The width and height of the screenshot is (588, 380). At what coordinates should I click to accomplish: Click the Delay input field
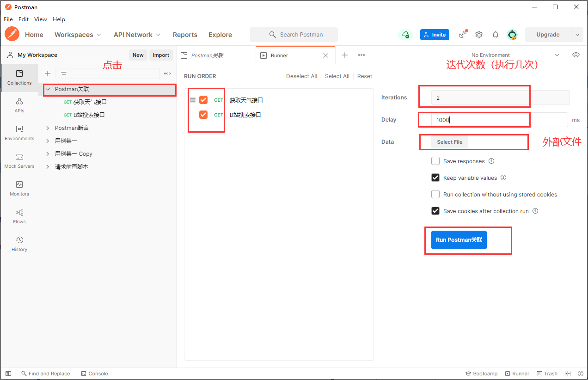pyautogui.click(x=499, y=120)
